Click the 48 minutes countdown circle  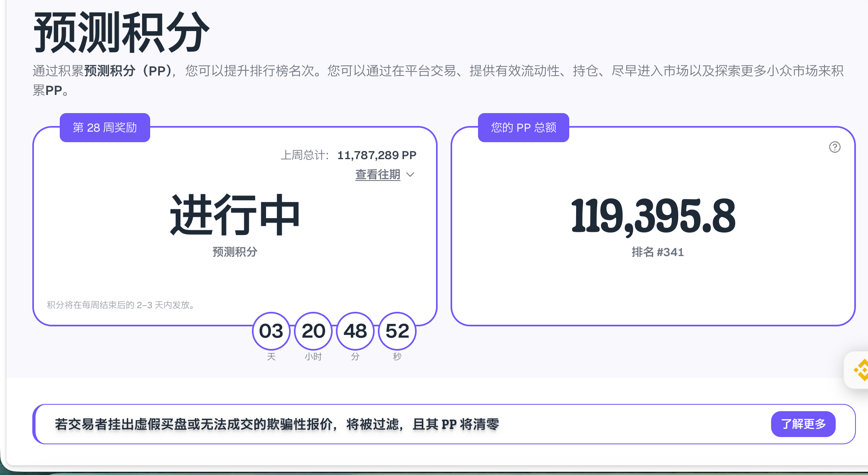pos(355,331)
